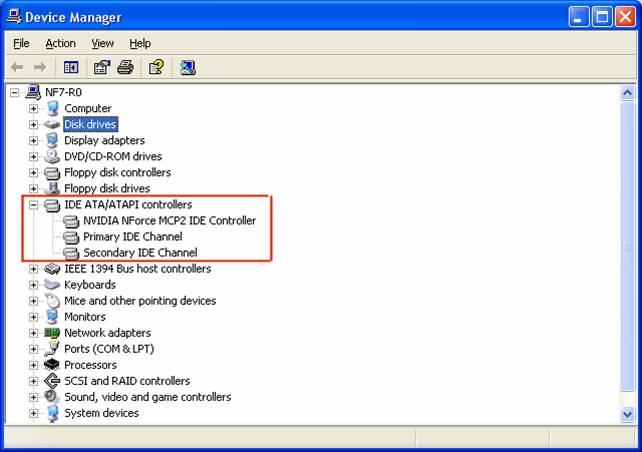Click the vertical scrollbar thumb
The image size is (642, 452).
[627, 246]
